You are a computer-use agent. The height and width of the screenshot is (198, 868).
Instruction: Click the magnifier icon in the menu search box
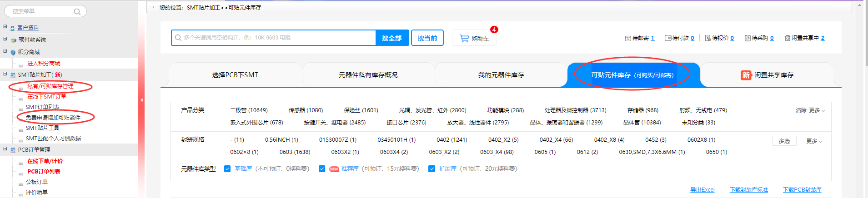tap(77, 12)
